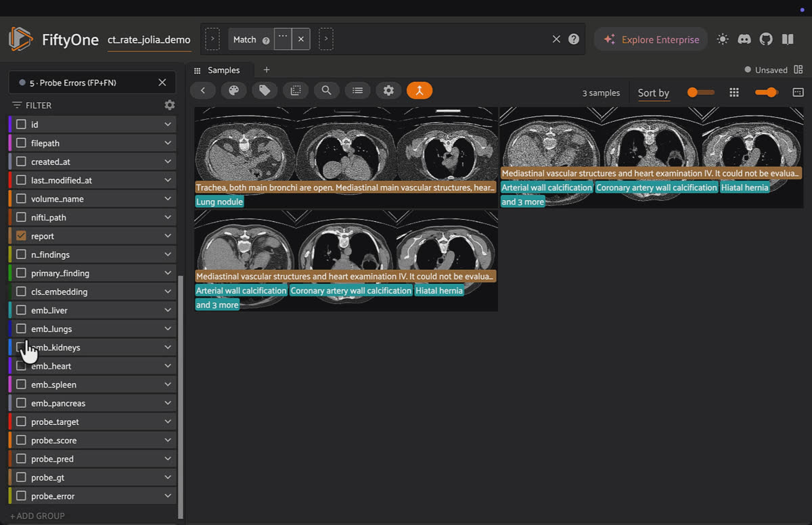Open the GitHub icon link
This screenshot has height=525, width=812.
coord(766,39)
